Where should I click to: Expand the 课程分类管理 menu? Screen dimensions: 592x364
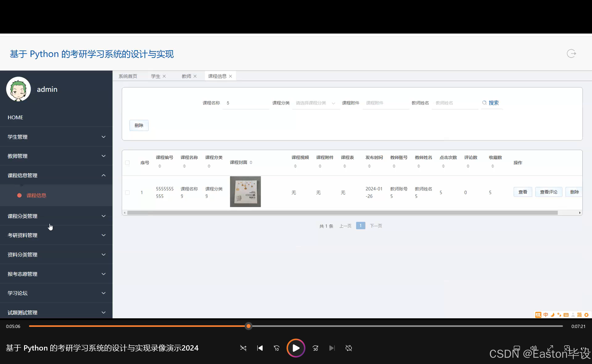point(56,216)
